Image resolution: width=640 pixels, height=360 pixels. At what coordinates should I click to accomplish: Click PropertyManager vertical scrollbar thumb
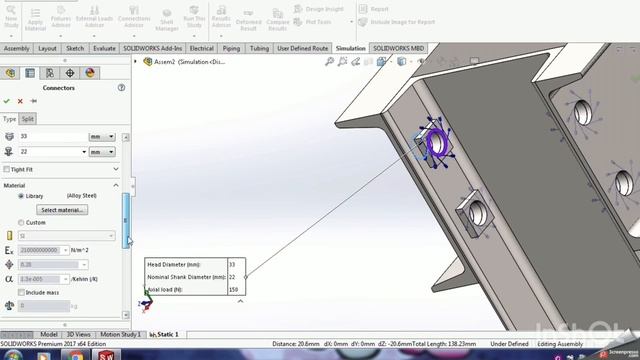pos(126,221)
